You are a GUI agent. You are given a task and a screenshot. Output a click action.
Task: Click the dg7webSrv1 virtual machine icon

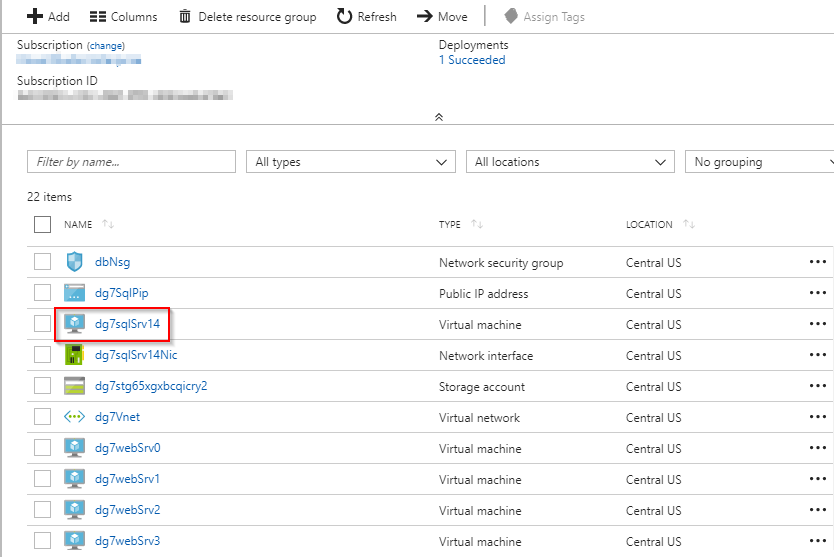[74, 479]
